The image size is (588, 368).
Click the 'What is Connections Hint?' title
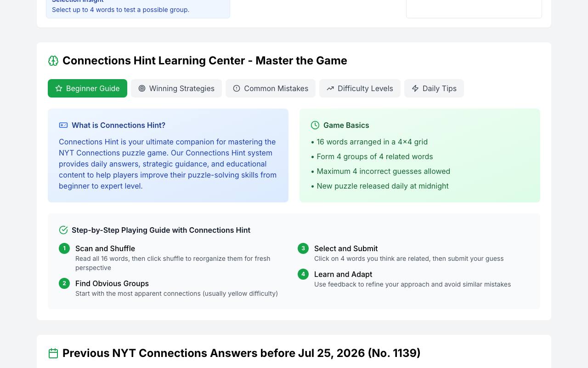[x=119, y=125]
